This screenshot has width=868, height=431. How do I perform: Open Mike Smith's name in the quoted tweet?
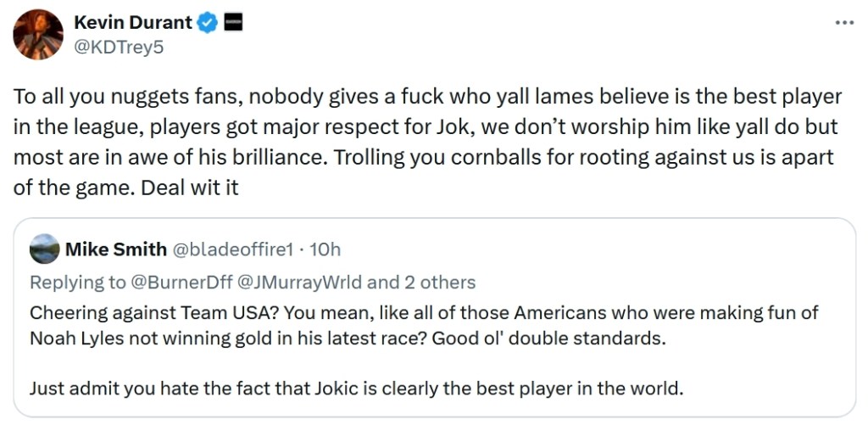tap(115, 249)
